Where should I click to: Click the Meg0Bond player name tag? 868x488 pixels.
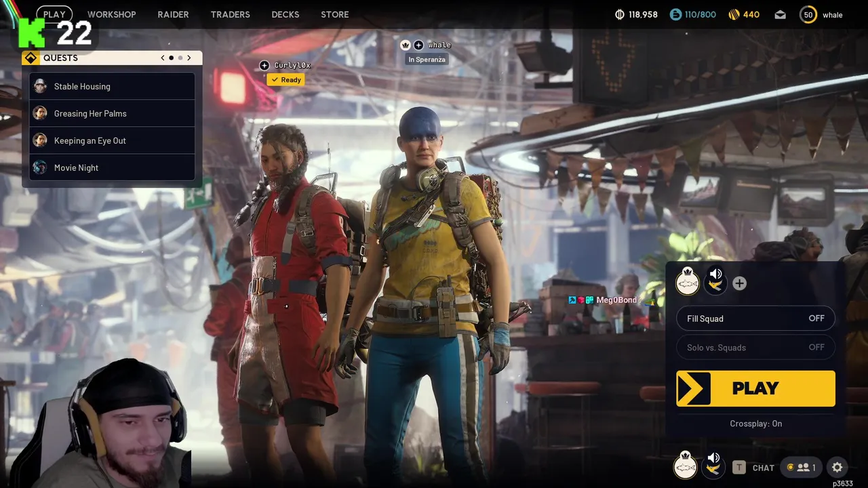click(x=616, y=300)
